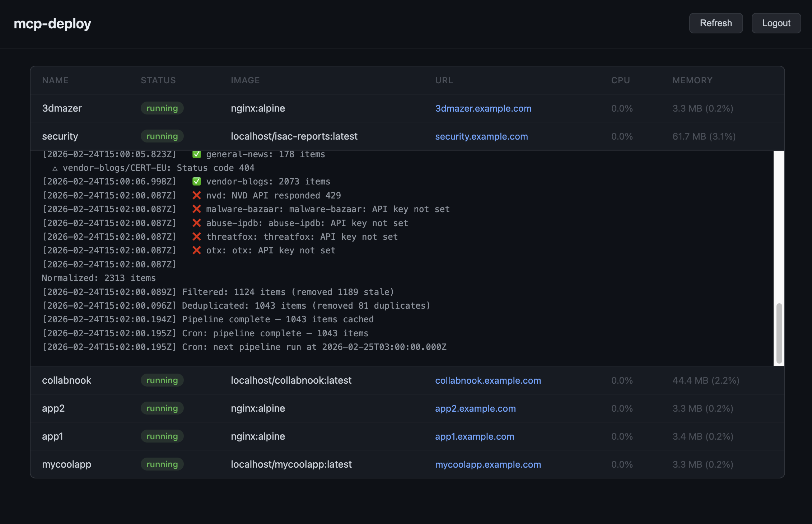This screenshot has width=812, height=524.
Task: Click the red X beside the malware-bazaar error
Action: [196, 209]
